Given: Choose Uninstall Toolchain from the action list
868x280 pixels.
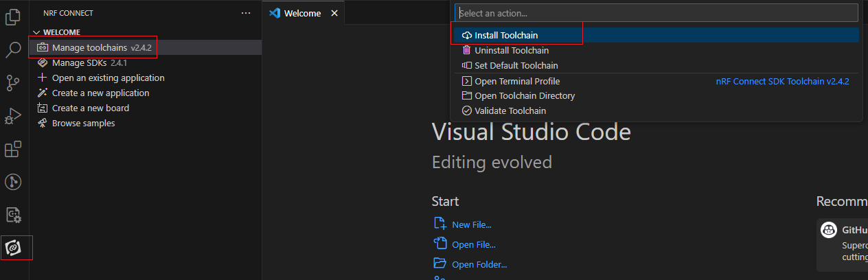Looking at the screenshot, I should tap(656, 50).
